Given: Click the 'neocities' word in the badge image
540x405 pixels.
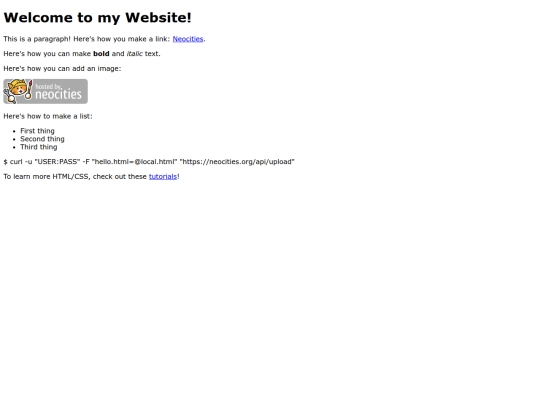Looking at the screenshot, I should (58, 94).
